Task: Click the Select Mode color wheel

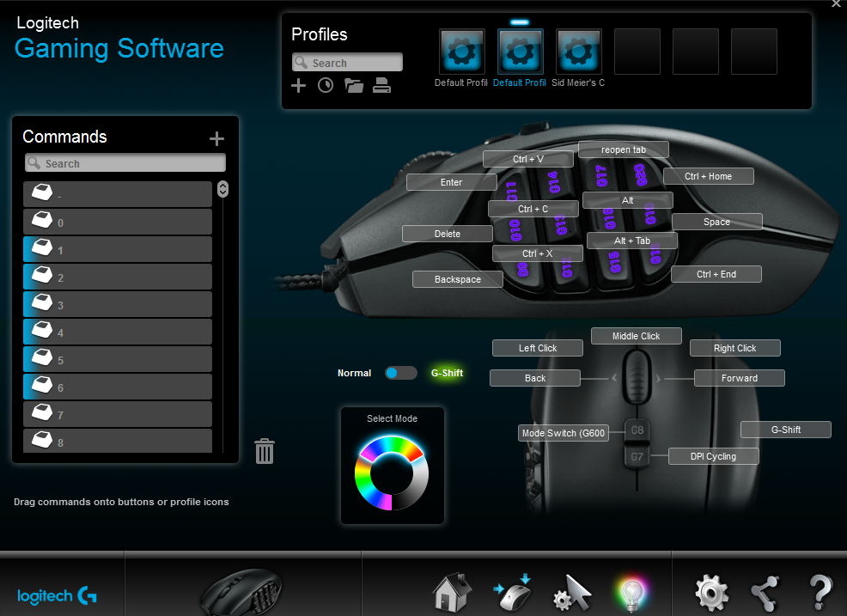Action: tap(392, 473)
